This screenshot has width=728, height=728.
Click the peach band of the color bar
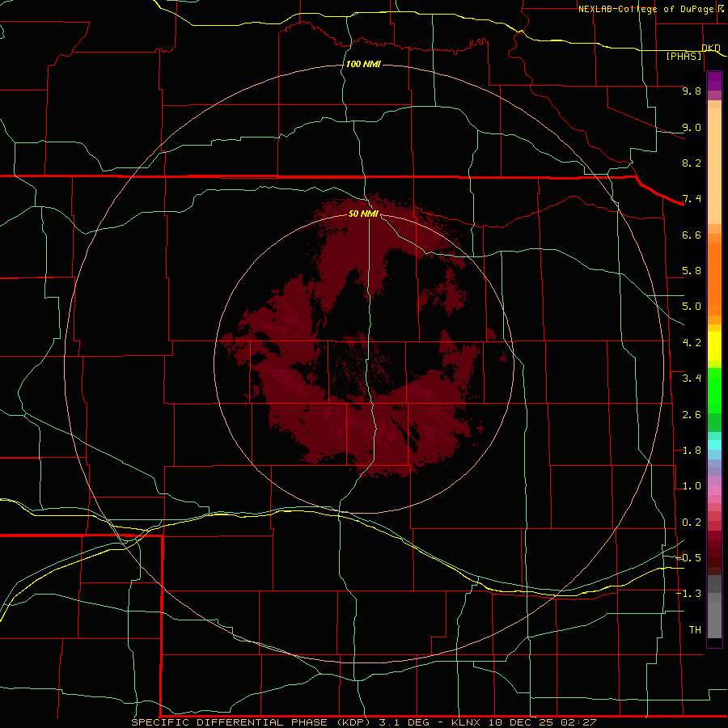point(714,163)
